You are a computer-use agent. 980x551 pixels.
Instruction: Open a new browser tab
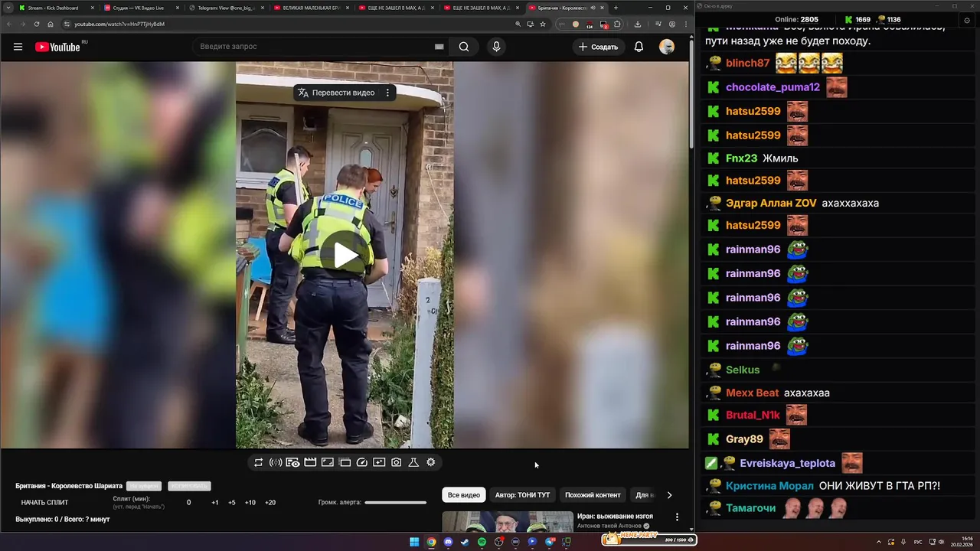pyautogui.click(x=616, y=8)
